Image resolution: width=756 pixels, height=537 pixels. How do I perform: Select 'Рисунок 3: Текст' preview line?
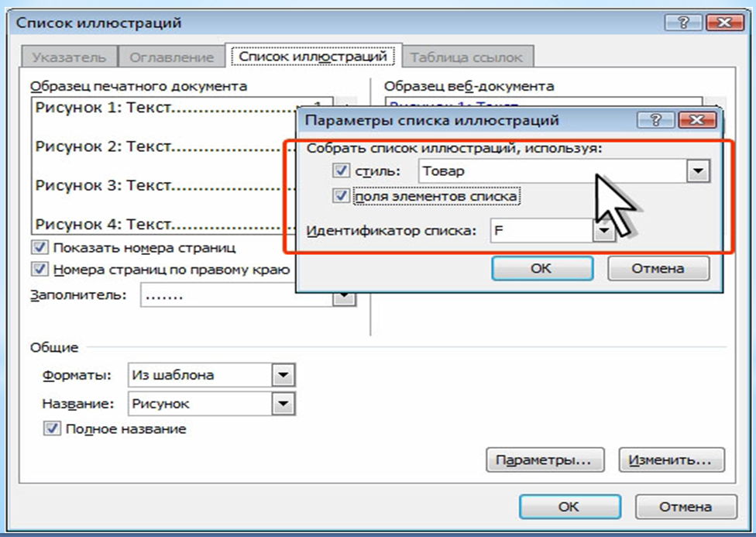point(164,185)
